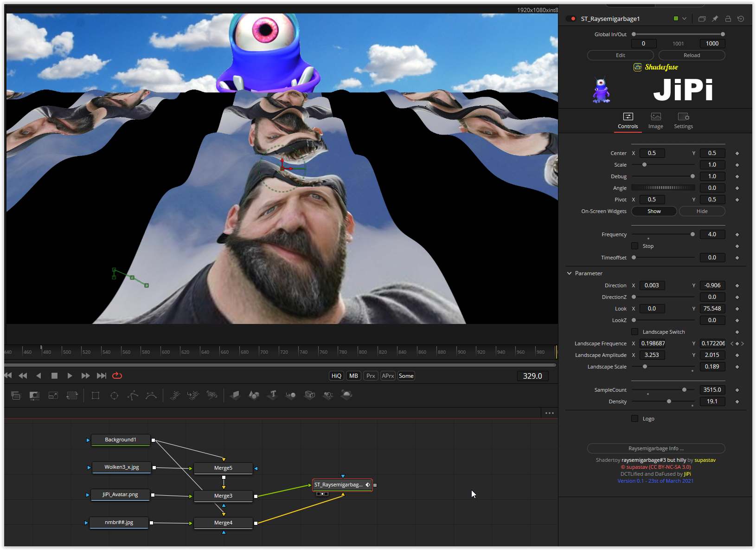
Task: Stop playback
Action: 54,375
